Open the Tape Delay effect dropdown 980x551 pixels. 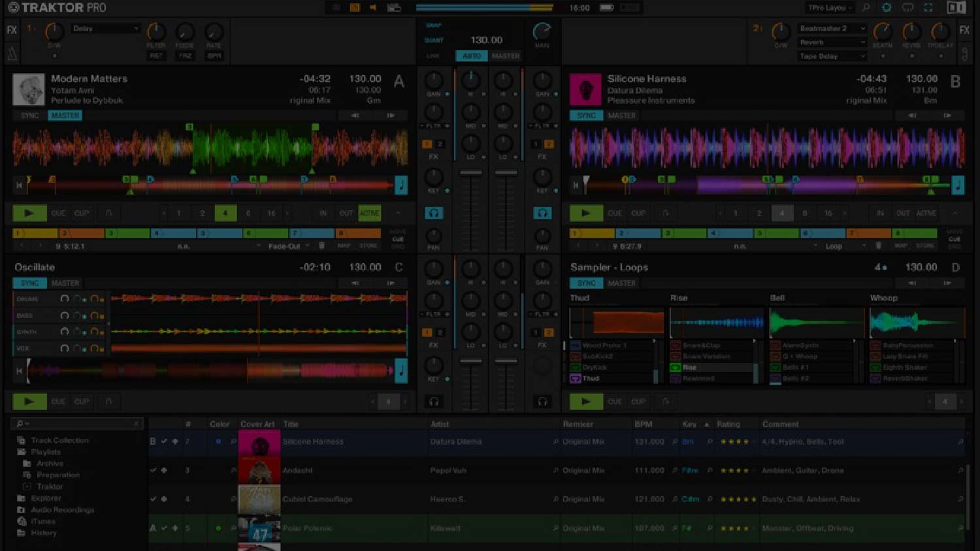pyautogui.click(x=832, y=56)
